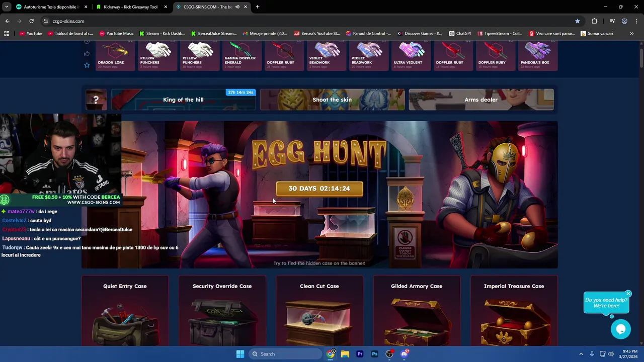Expand the tab search dropdown arrow
This screenshot has height=362, width=644.
tap(6, 7)
